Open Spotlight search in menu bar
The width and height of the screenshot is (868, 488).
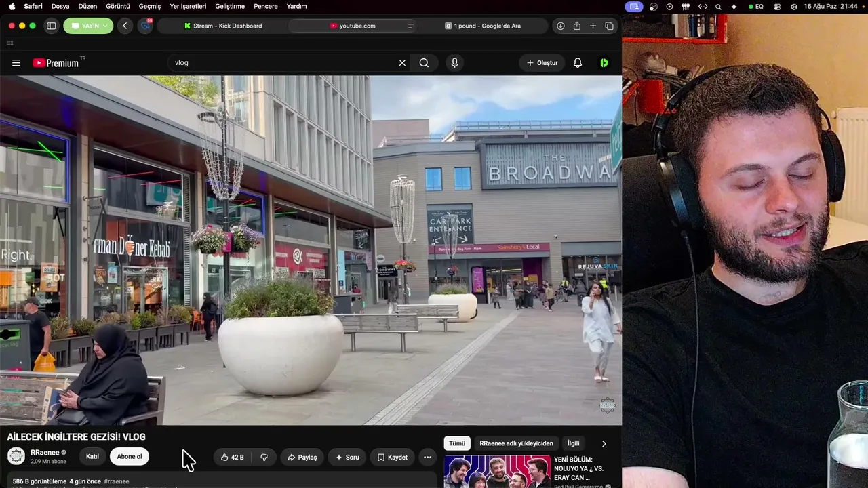click(718, 6)
